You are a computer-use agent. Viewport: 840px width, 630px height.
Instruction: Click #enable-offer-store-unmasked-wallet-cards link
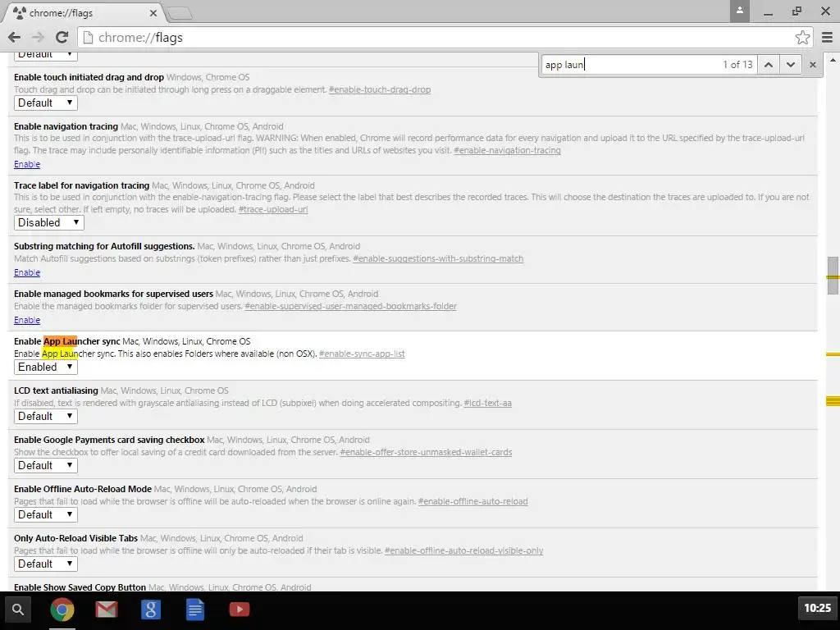(x=427, y=453)
